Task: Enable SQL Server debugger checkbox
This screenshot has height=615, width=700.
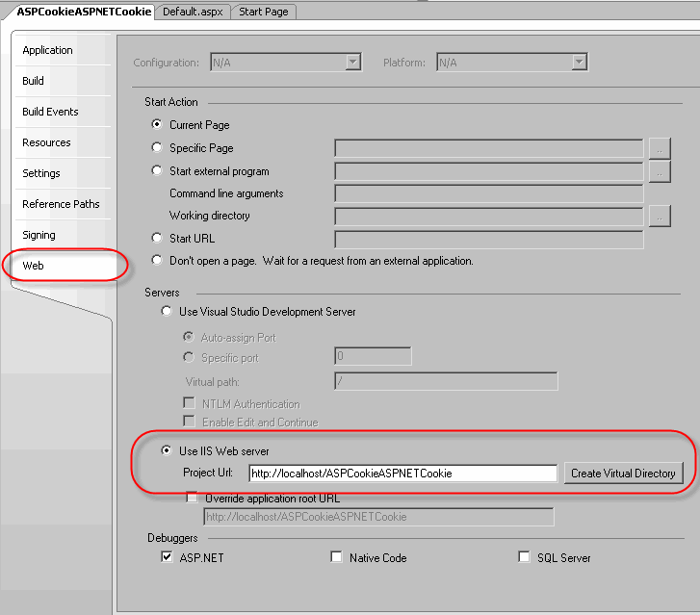Action: coord(524,557)
